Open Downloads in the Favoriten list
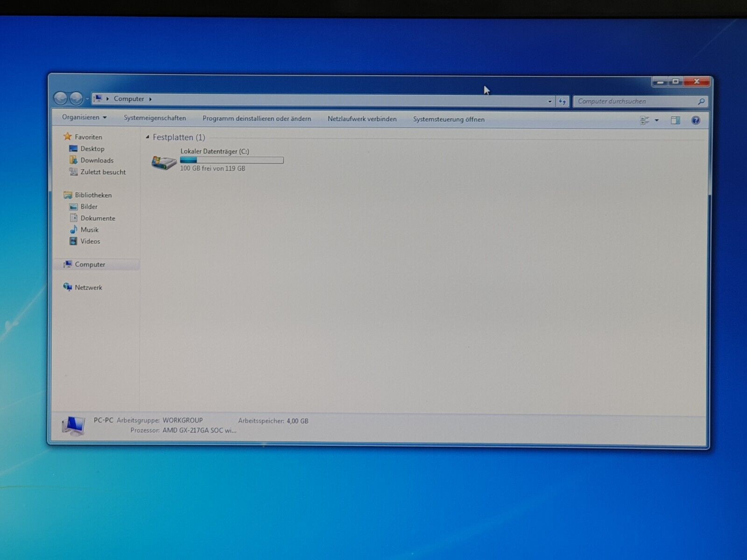Screen dimensions: 747x560 [x=97, y=160]
